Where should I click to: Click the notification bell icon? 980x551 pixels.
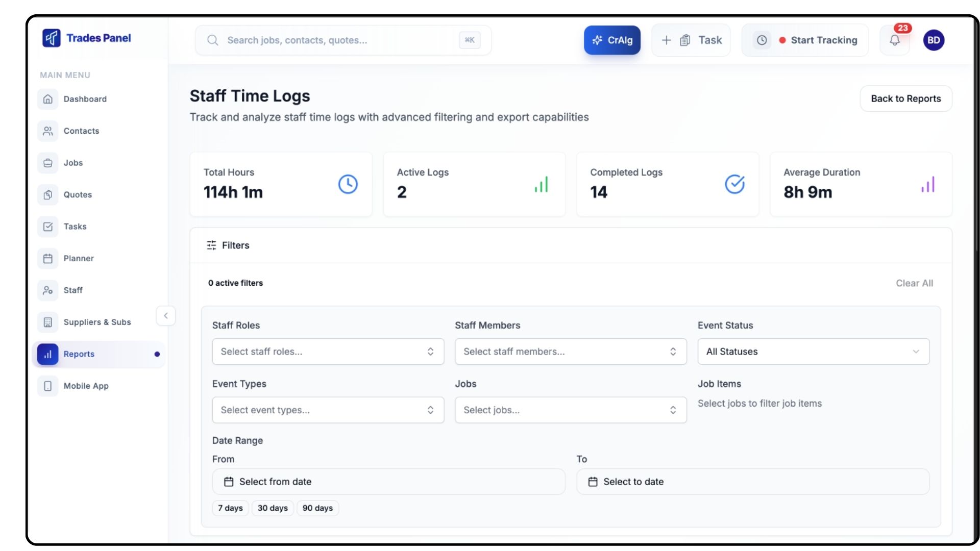pos(894,40)
